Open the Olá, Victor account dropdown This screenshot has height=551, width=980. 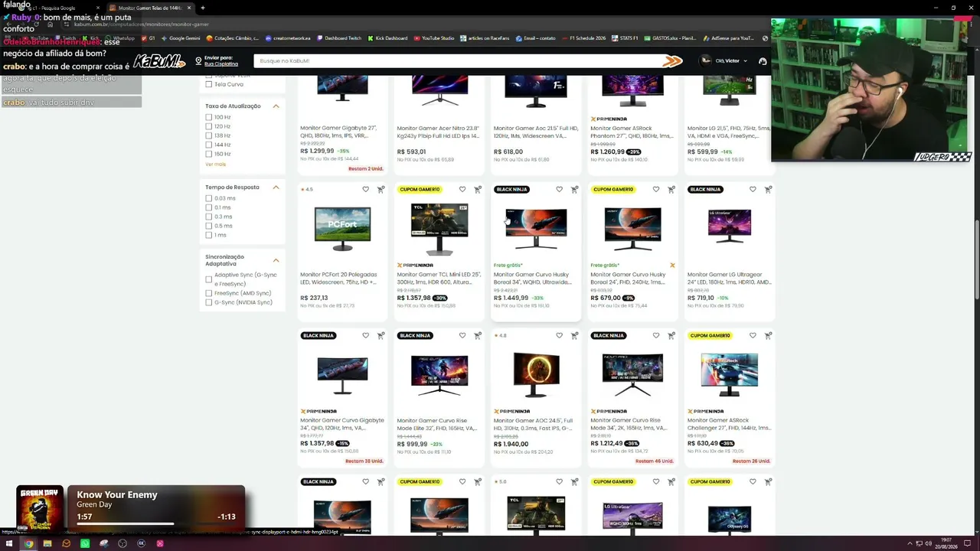click(723, 61)
